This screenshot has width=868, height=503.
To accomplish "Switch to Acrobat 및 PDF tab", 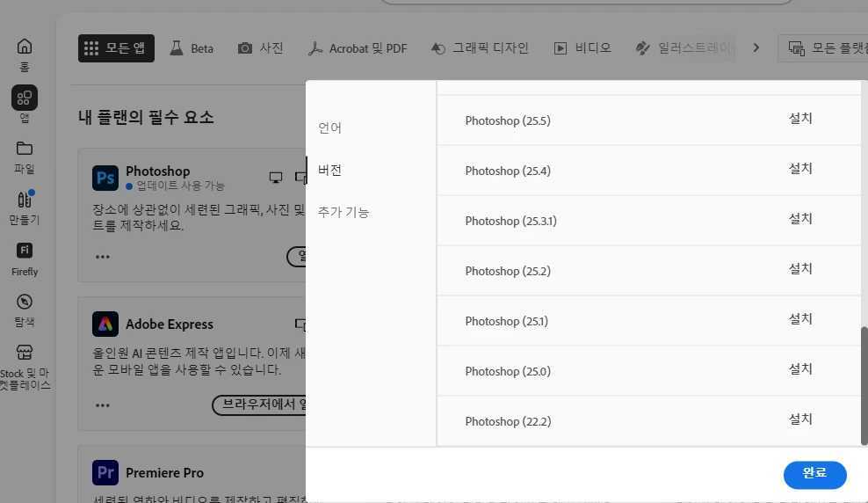I will (x=358, y=48).
